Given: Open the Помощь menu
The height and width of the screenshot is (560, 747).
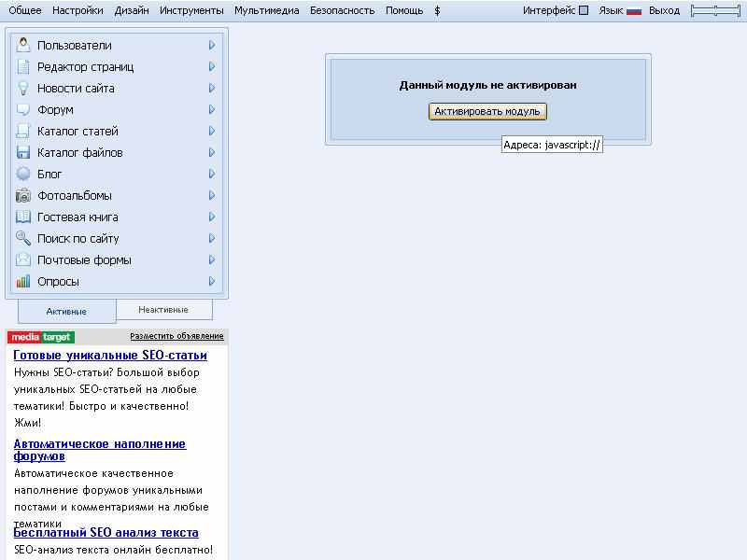Looking at the screenshot, I should tap(404, 10).
